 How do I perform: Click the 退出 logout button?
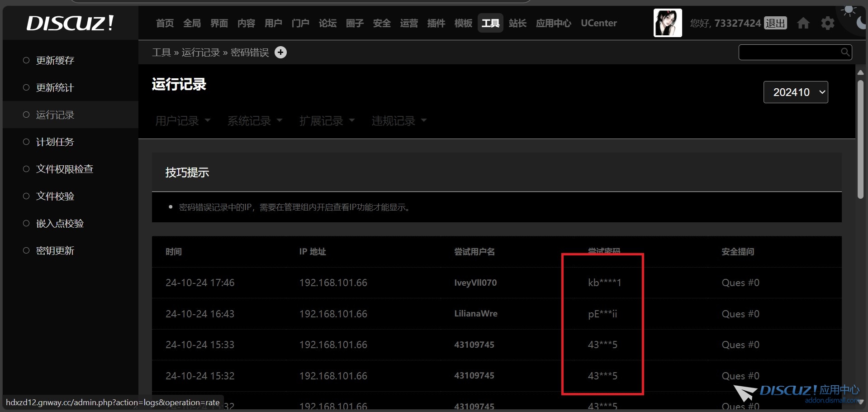[x=775, y=23]
